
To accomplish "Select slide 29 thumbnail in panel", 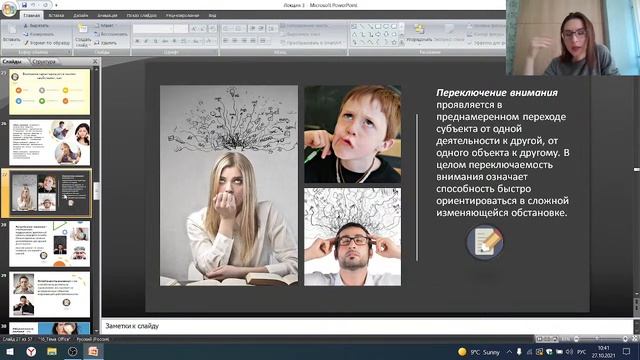I will click(50, 294).
